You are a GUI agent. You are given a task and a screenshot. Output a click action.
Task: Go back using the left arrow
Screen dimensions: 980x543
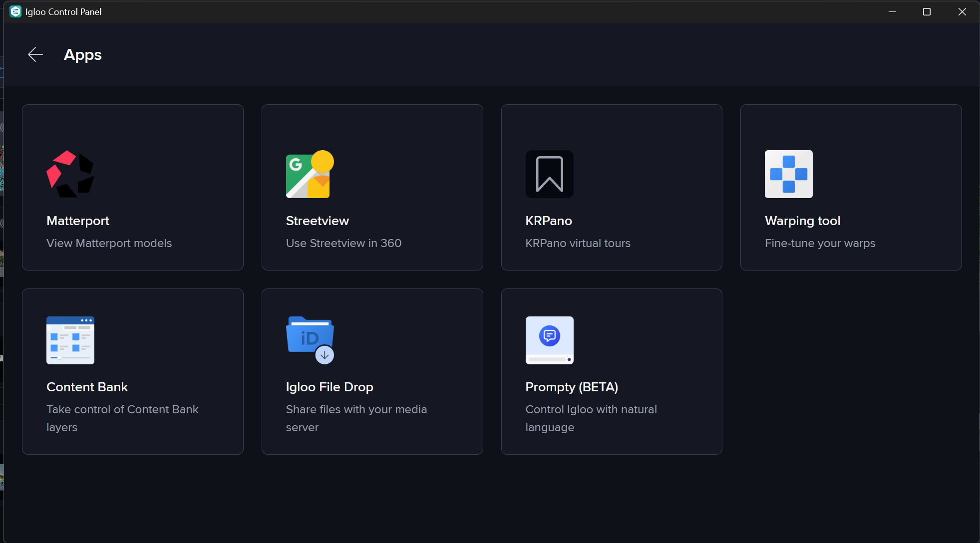pyautogui.click(x=35, y=54)
